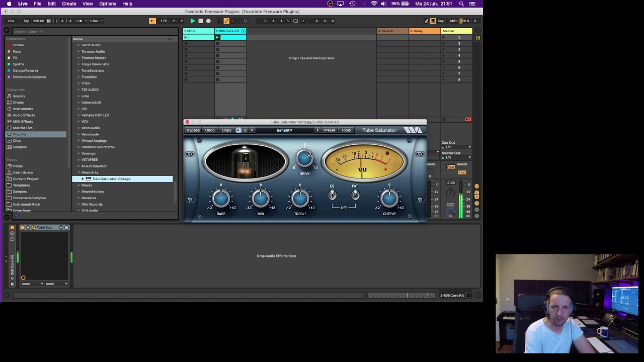Select Drums in browser Collections
Screen dimensions: 644x362
pyautogui.click(x=18, y=45)
